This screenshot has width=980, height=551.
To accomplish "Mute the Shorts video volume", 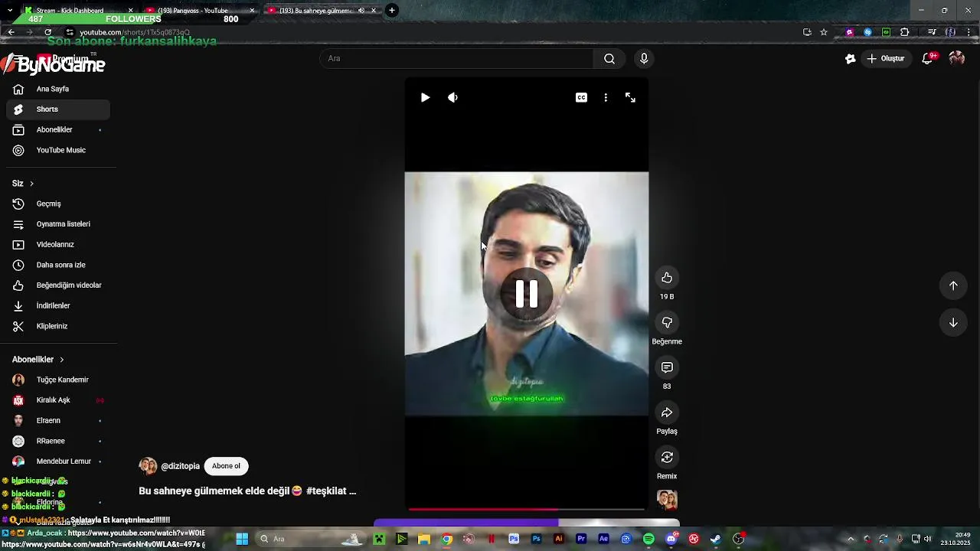I will pyautogui.click(x=452, y=97).
